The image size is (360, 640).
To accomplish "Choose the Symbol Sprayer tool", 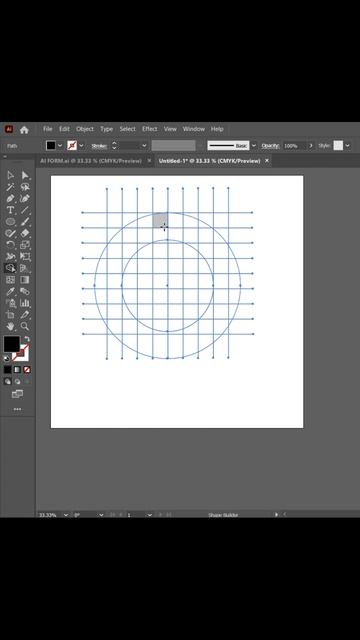I will [10, 303].
